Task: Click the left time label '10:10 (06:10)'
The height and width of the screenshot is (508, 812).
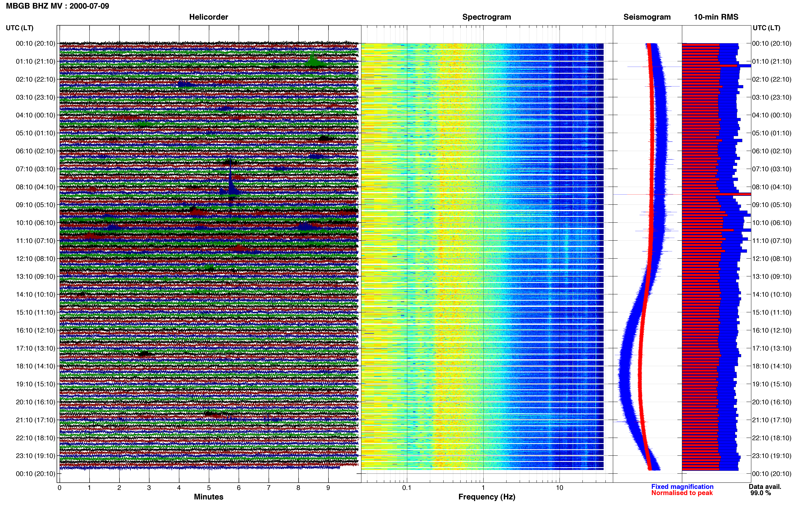Action: [36, 223]
